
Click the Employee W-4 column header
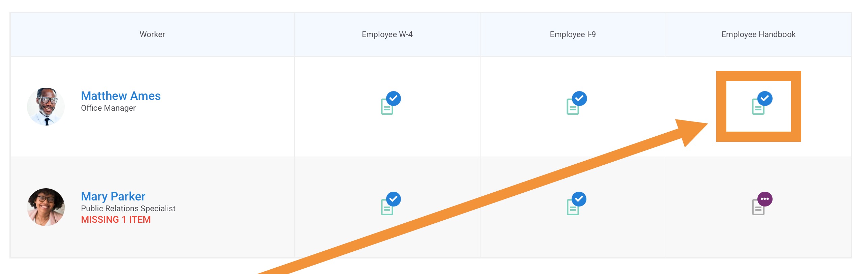(x=387, y=34)
